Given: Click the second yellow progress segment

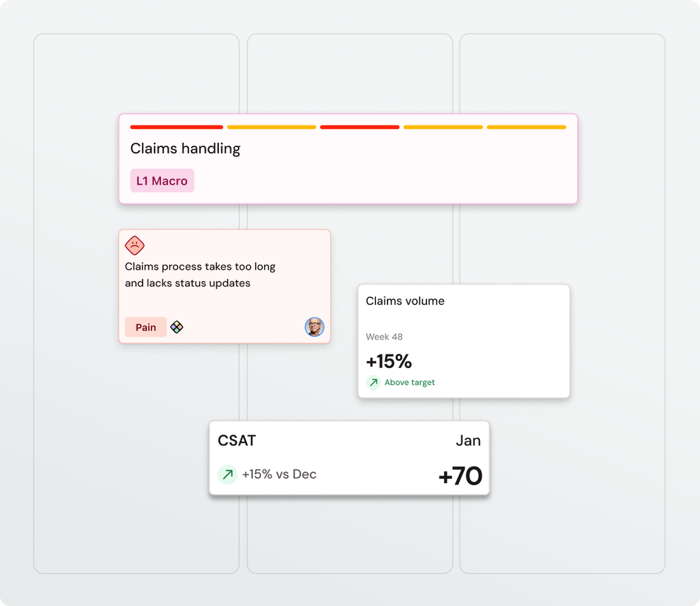Looking at the screenshot, I should 271,127.
